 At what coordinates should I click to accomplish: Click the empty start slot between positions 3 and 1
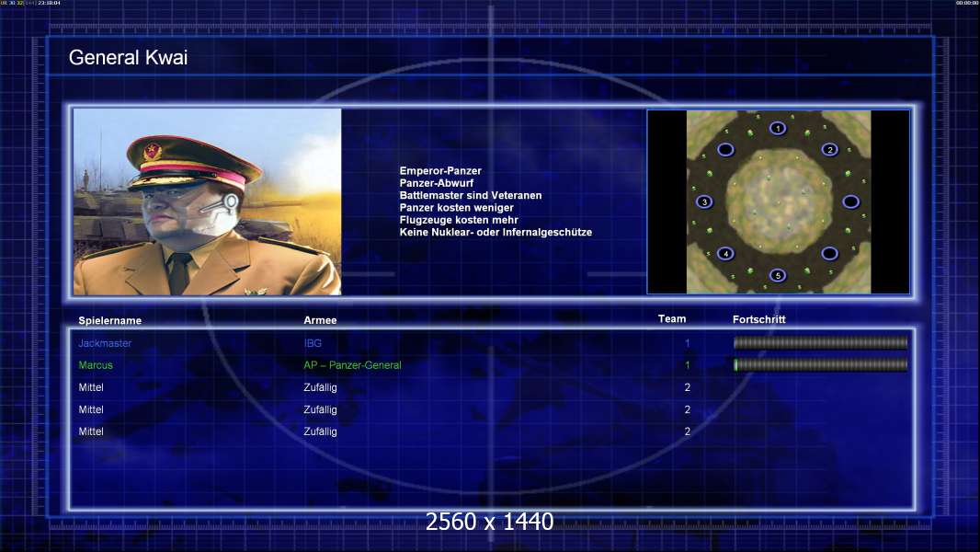[725, 149]
